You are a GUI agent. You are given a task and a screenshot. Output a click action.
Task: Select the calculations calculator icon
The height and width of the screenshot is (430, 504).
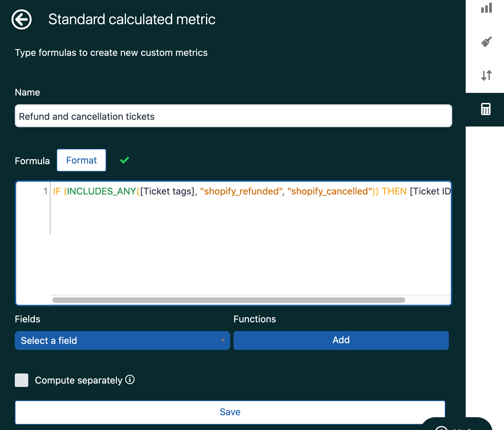click(486, 109)
